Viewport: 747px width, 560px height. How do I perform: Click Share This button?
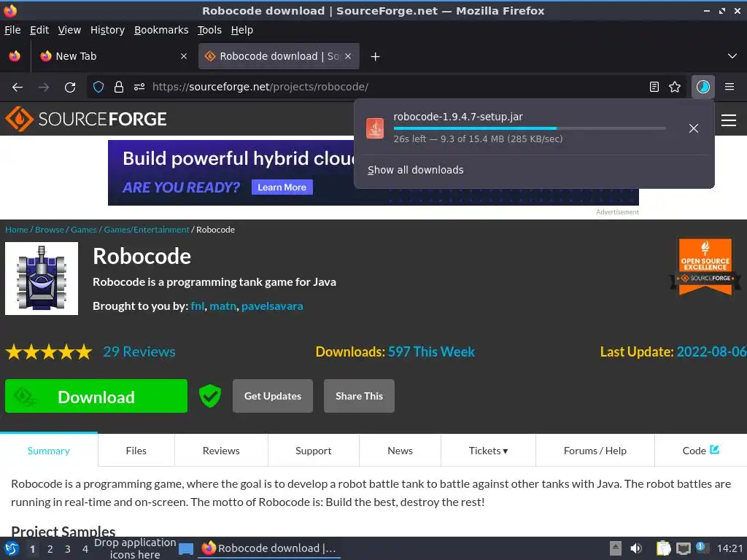click(359, 396)
